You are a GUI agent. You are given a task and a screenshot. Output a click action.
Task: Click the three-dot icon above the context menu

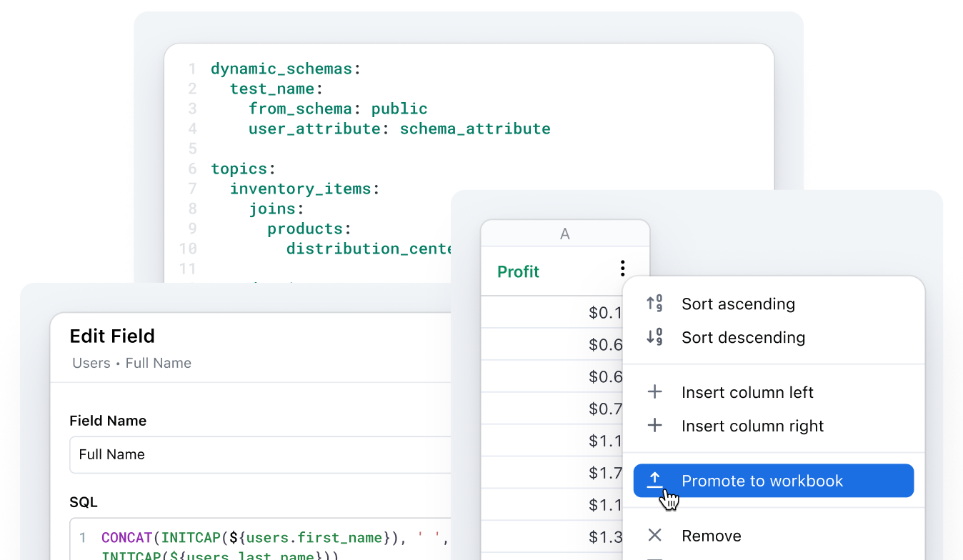point(622,268)
